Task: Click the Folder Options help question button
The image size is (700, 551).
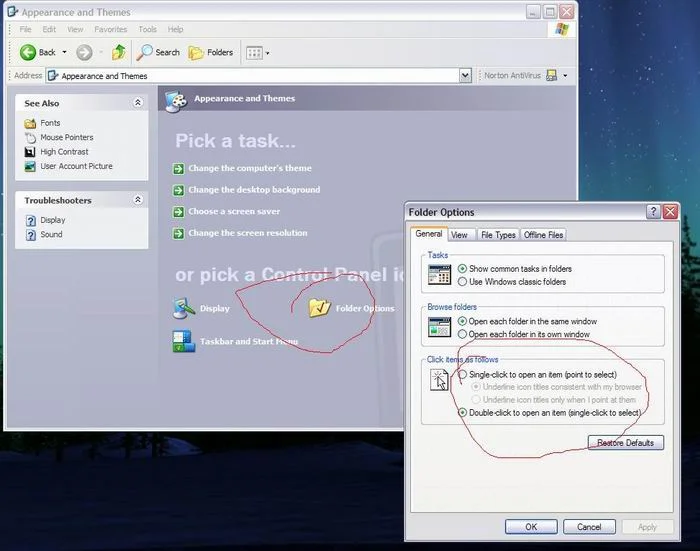Action: coord(653,212)
